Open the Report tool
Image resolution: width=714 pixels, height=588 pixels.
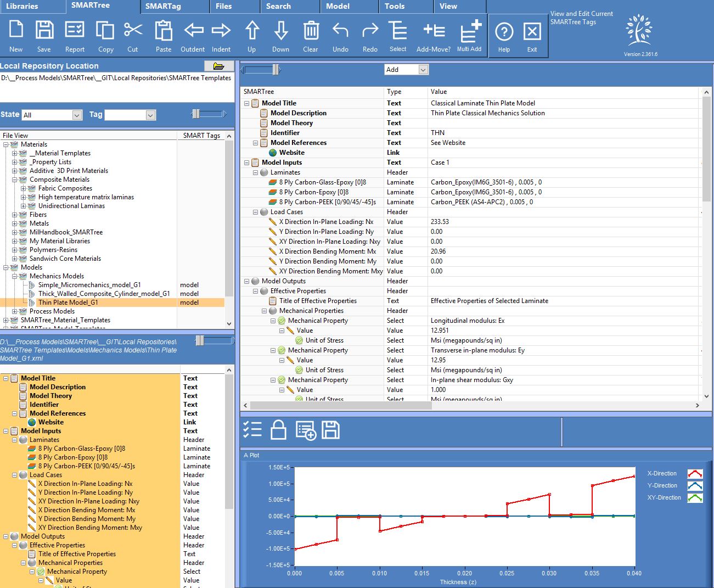click(x=75, y=30)
